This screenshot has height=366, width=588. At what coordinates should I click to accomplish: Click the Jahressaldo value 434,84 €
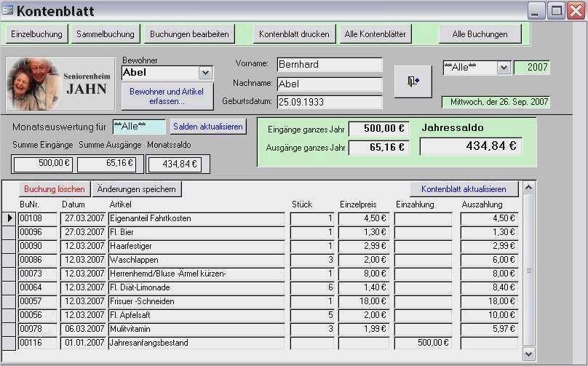coord(471,146)
